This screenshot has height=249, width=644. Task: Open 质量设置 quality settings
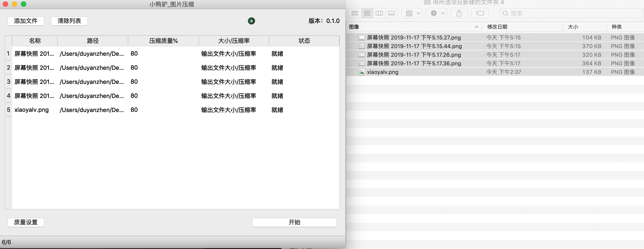point(26,222)
